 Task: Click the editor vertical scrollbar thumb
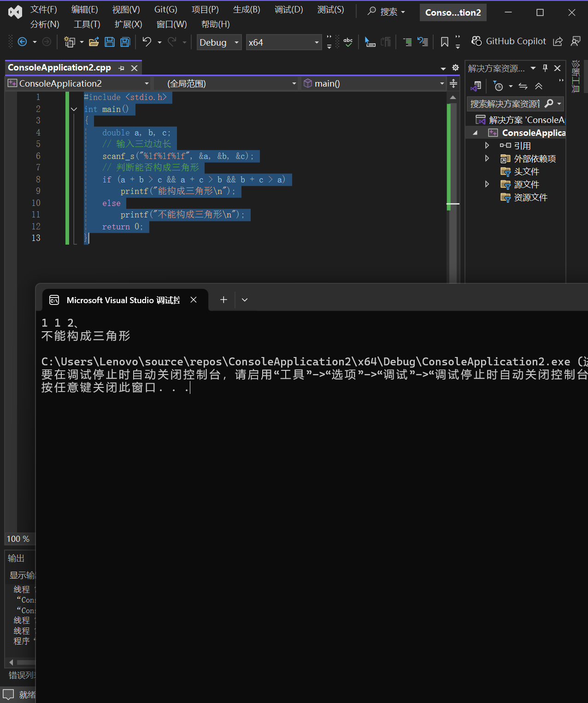point(453,193)
